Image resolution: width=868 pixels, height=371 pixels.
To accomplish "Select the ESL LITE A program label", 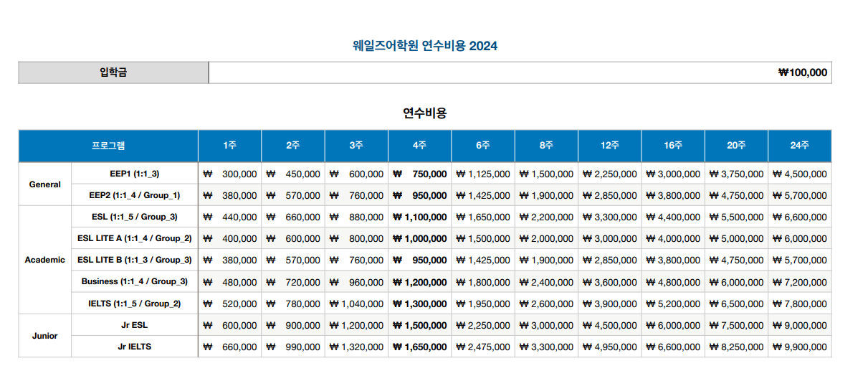I will 135,238.
